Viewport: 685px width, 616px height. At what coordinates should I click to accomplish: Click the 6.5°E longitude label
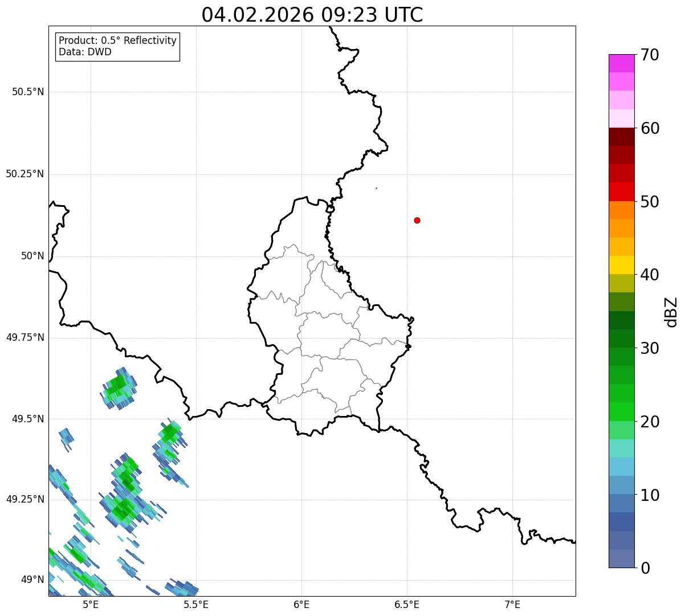pyautogui.click(x=407, y=604)
